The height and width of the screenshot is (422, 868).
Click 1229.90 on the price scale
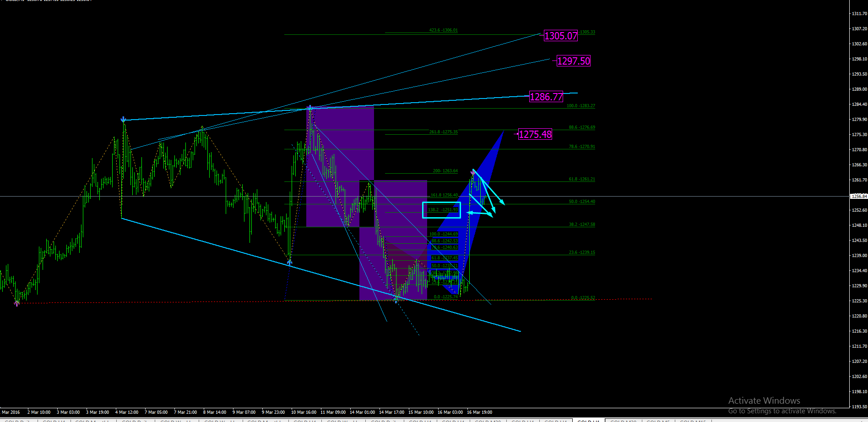[859, 286]
